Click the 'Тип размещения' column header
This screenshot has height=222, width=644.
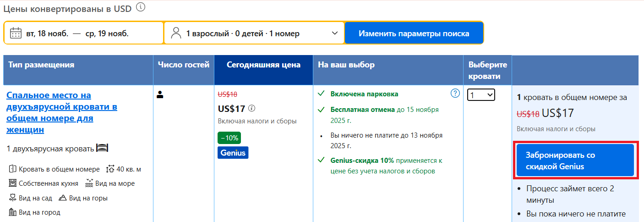[41, 65]
